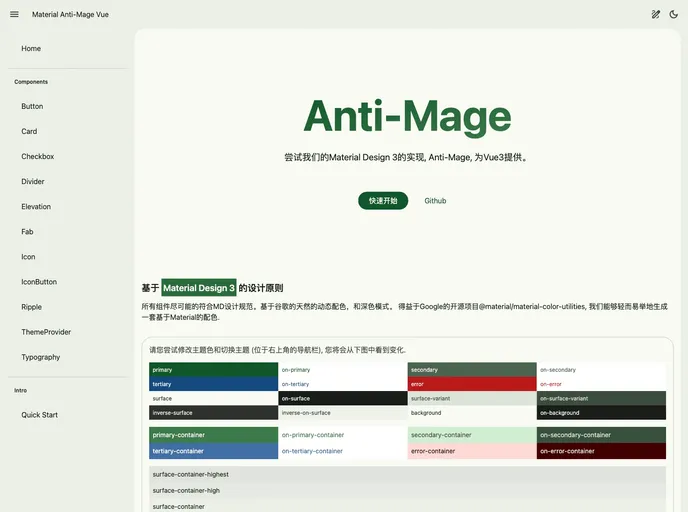
Task: Toggle dark mode with moon icon
Action: (673, 15)
